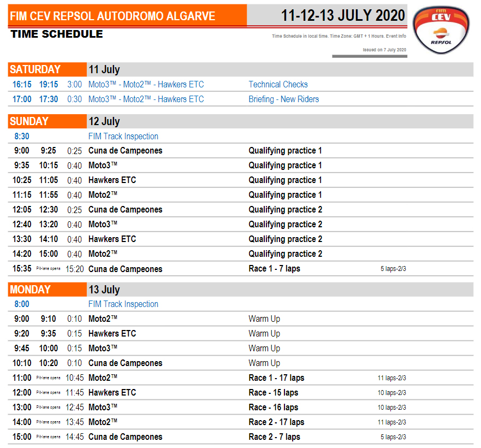Select Hawkers ETC in the 12:00 race row

point(112,393)
